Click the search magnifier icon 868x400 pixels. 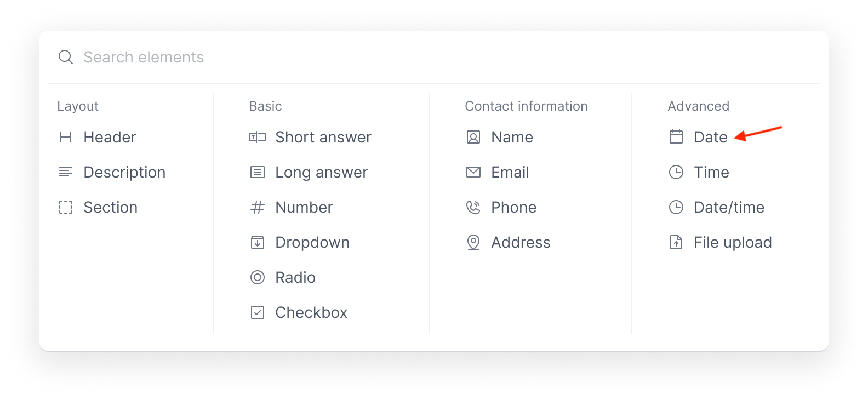[x=66, y=57]
